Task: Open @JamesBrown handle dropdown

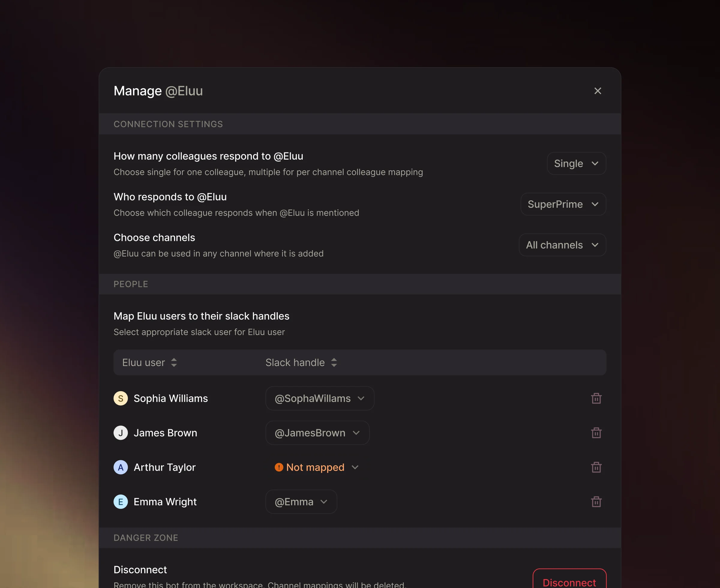Action: (317, 433)
